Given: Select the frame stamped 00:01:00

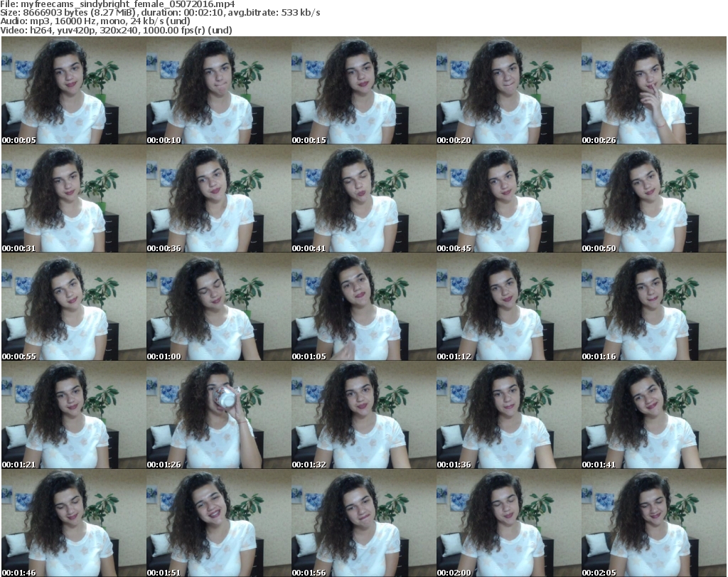Looking at the screenshot, I should 219,307.
